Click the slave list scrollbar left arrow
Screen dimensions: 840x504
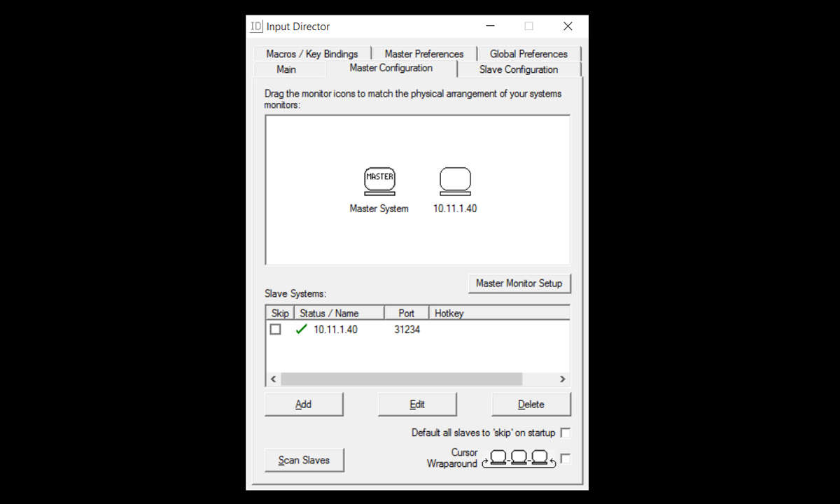[x=274, y=379]
